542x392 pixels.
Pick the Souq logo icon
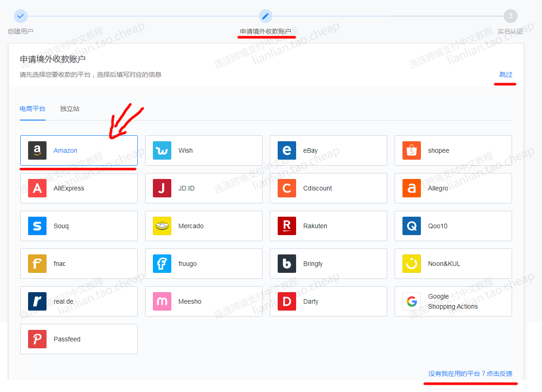coord(37,226)
